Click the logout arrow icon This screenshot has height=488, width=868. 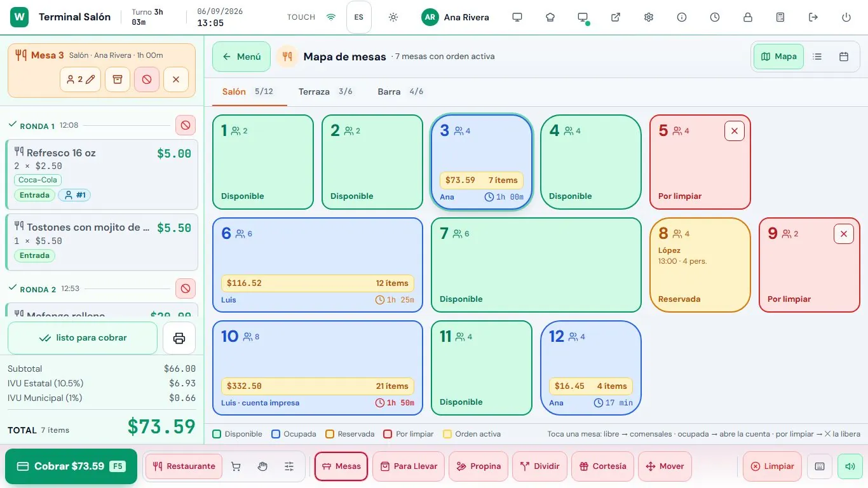[x=813, y=17]
